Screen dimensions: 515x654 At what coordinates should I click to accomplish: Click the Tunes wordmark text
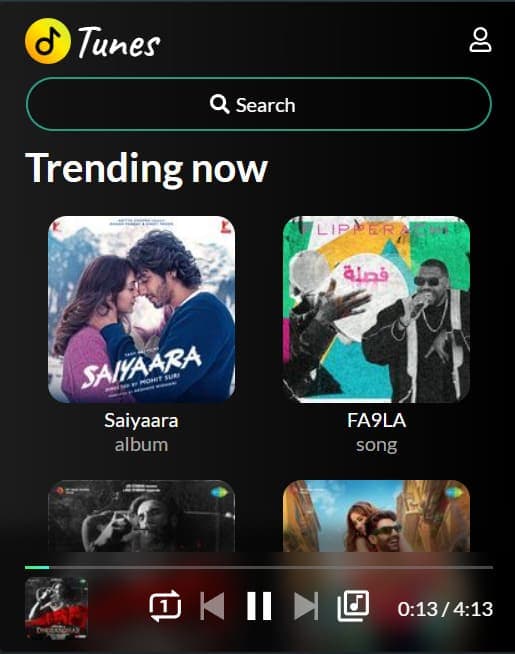click(x=119, y=43)
